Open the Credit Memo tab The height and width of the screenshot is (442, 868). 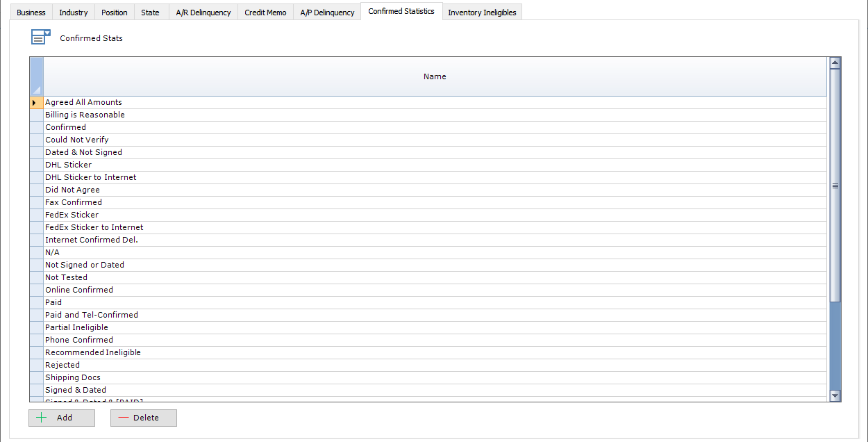(x=265, y=12)
